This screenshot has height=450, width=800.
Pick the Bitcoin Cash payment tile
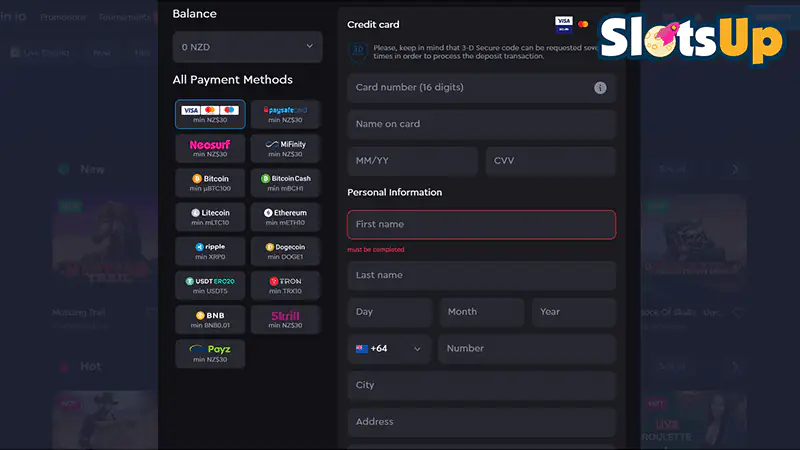pos(286,182)
